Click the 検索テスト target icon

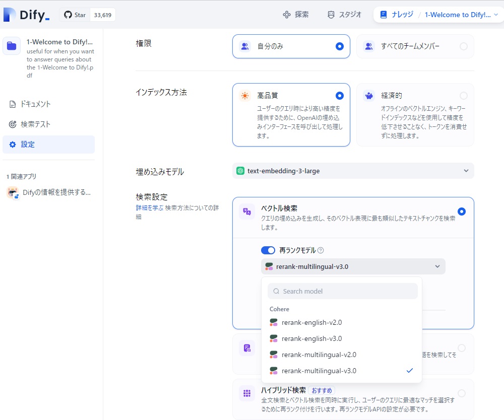pyautogui.click(x=13, y=124)
